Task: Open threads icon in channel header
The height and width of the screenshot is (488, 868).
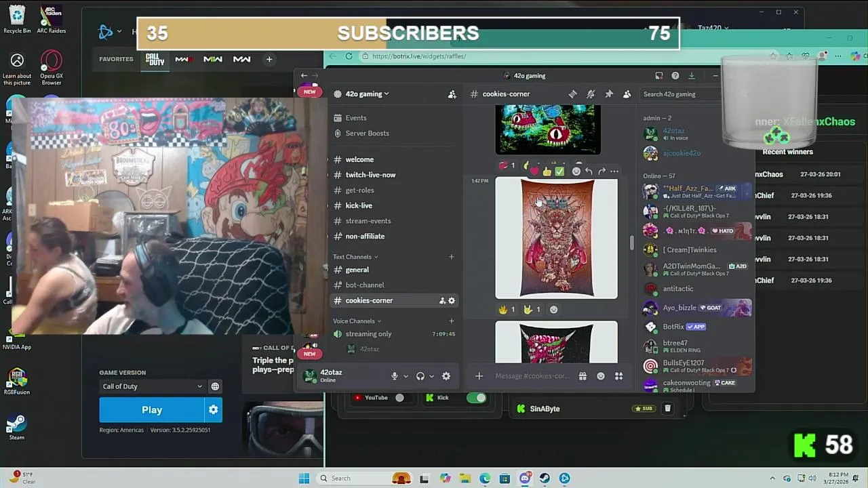Action: click(573, 94)
